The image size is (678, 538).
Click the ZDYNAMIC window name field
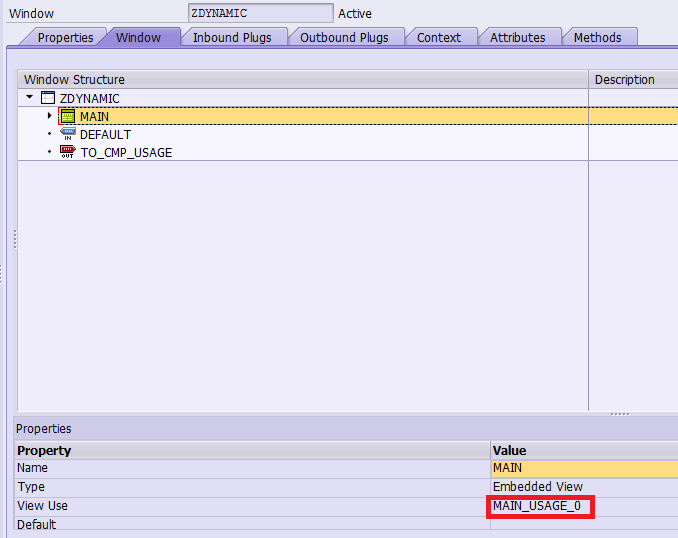click(x=261, y=13)
